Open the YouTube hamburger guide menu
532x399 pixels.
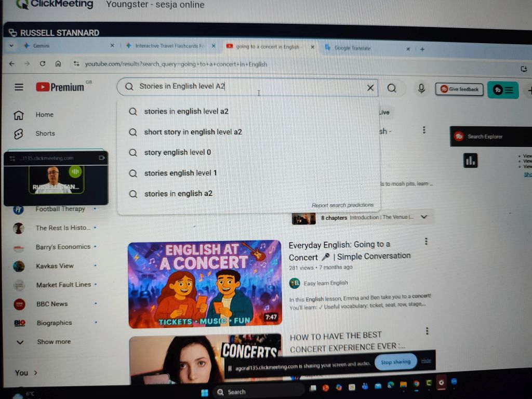tap(19, 87)
